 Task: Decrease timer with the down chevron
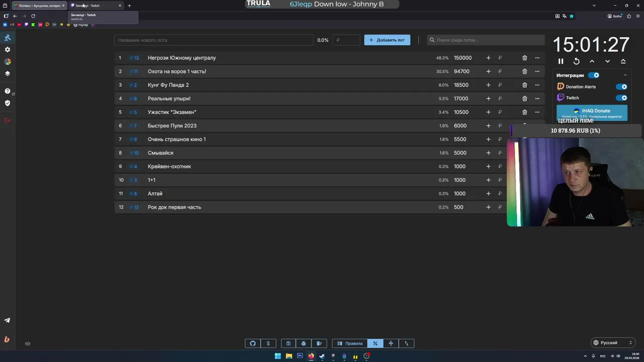pos(608,61)
